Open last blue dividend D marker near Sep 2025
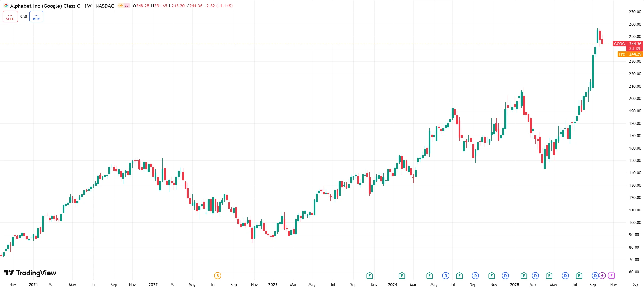Viewport: 644px width, 289px height. [595, 276]
